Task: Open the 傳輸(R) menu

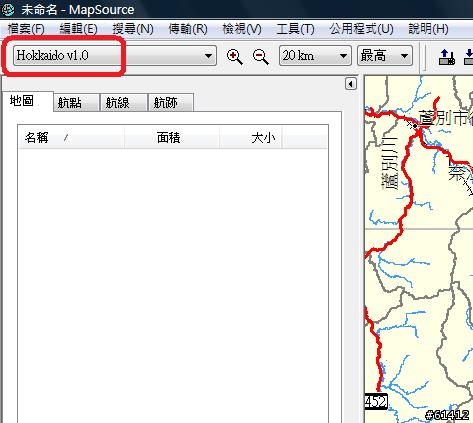Action: pyautogui.click(x=188, y=29)
